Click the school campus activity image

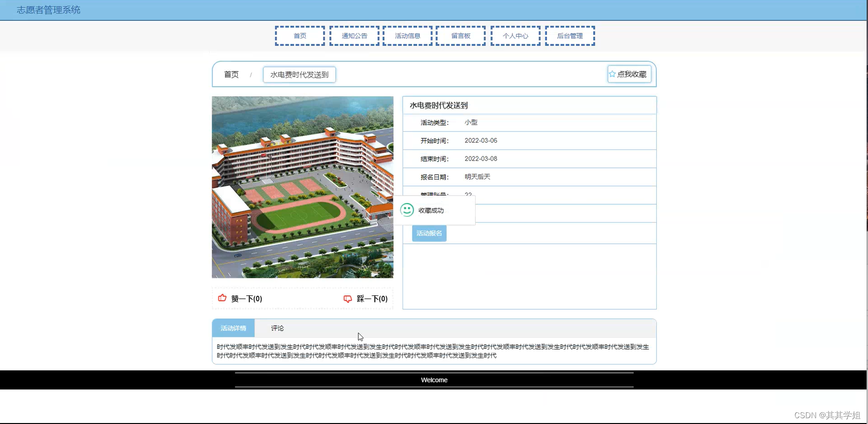(303, 187)
